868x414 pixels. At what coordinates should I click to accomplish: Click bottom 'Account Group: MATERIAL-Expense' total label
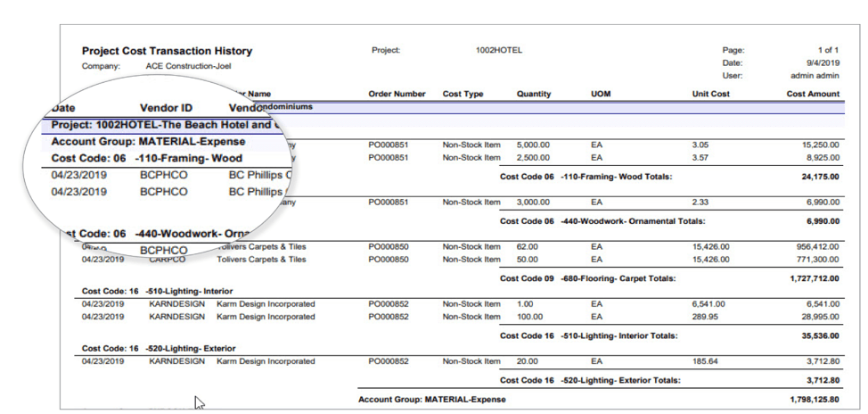point(432,399)
